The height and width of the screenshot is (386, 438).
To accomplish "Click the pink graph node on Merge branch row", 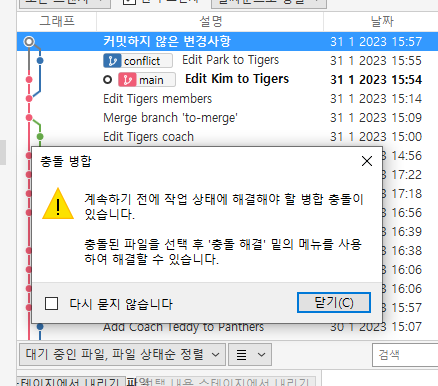I will point(29,118).
